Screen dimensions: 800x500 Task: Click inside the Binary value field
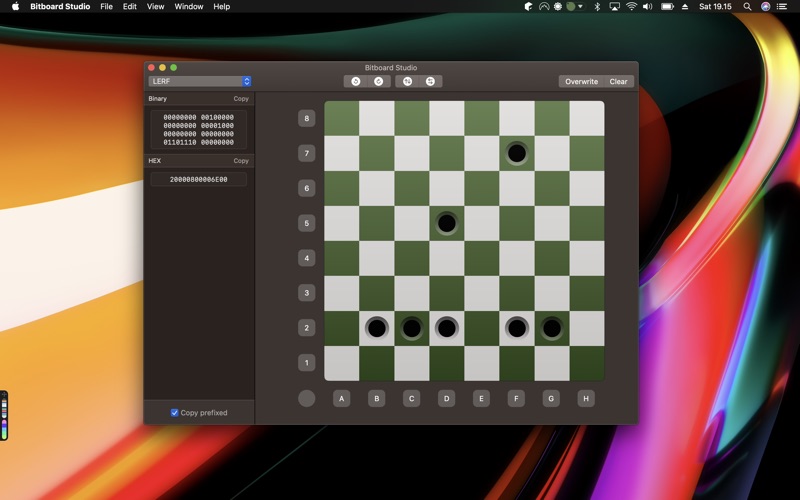(x=198, y=130)
